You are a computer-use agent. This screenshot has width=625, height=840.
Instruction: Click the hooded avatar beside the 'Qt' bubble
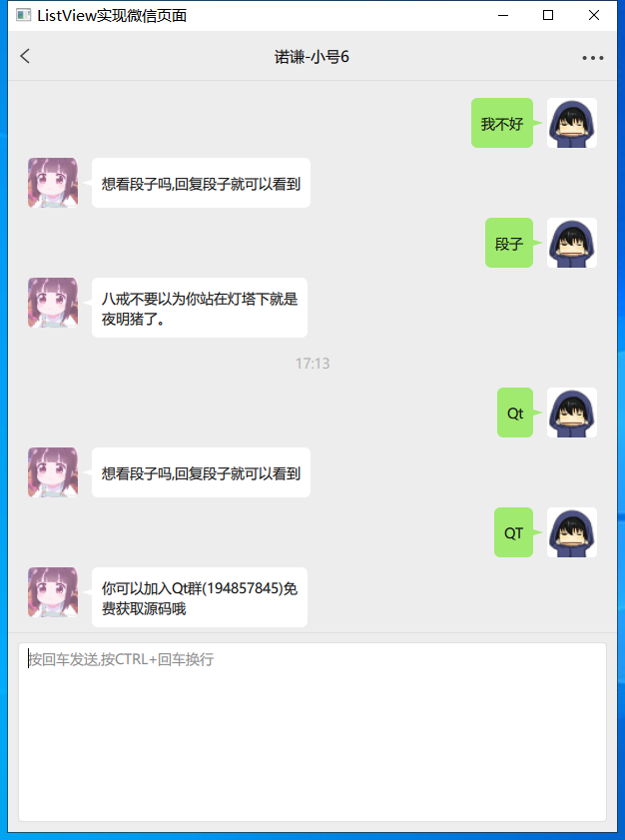571,413
